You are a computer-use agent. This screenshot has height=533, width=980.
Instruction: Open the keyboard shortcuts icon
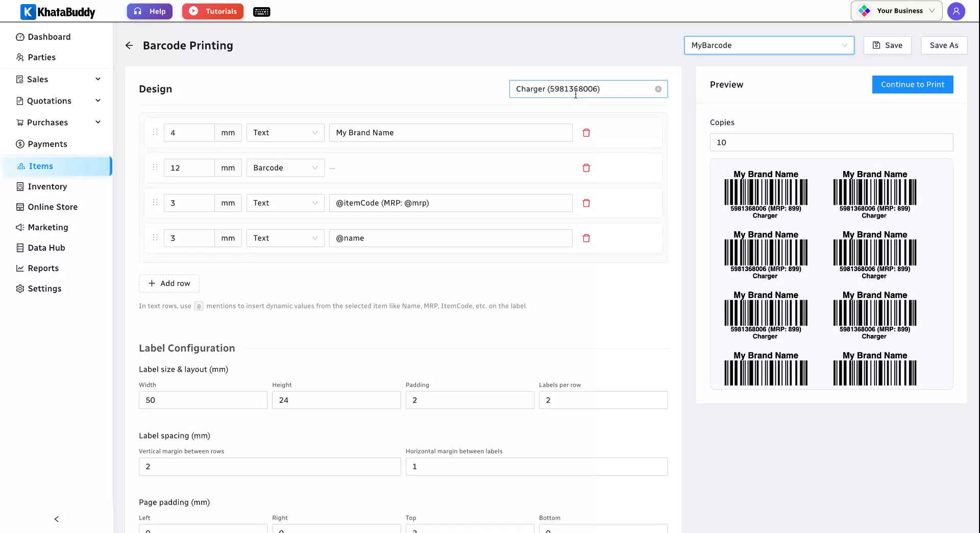(261, 12)
